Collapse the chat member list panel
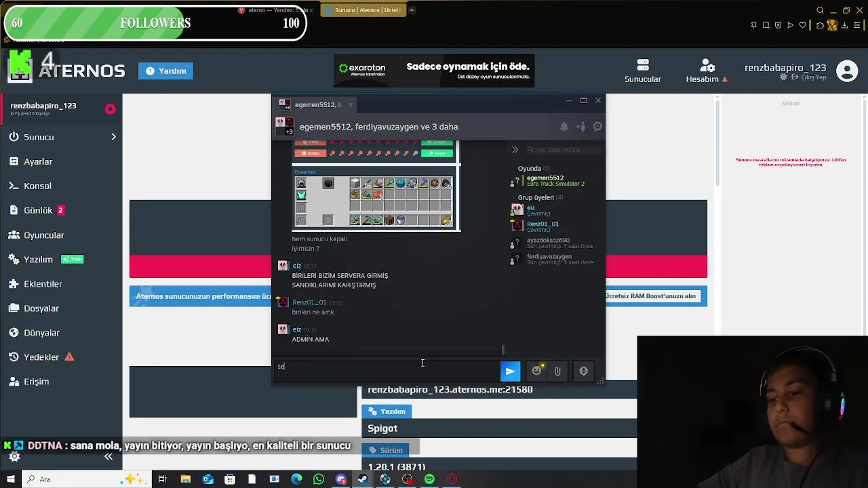This screenshot has height=488, width=868. coord(515,150)
